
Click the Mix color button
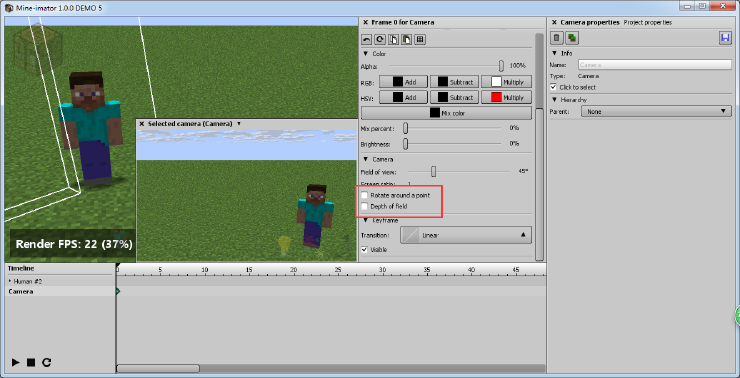446,113
